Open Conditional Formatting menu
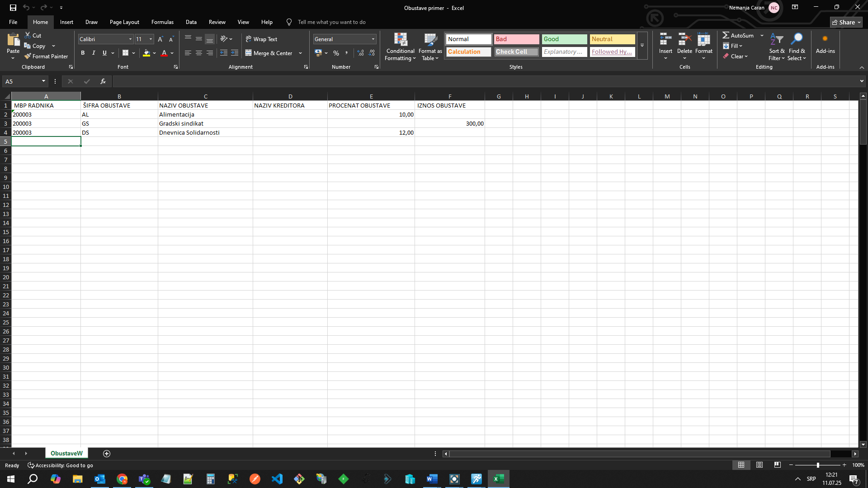This screenshot has height=488, width=868. pos(401,47)
